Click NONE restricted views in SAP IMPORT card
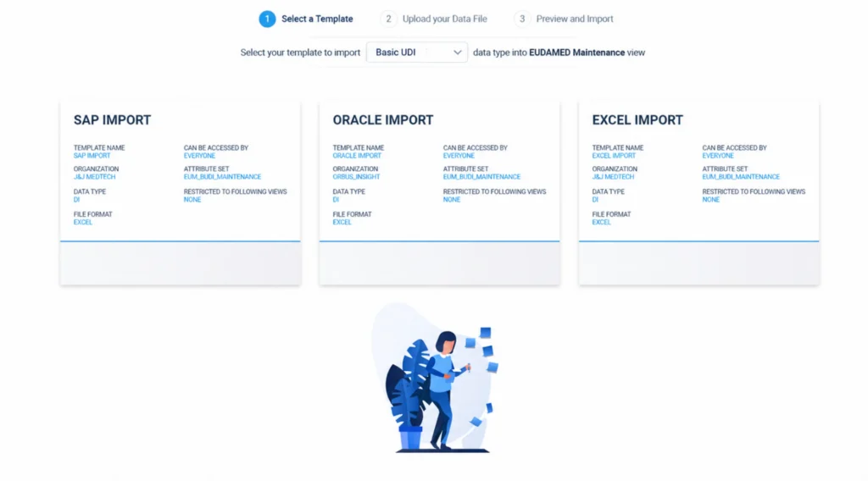This screenshot has width=868, height=481. [x=192, y=200]
